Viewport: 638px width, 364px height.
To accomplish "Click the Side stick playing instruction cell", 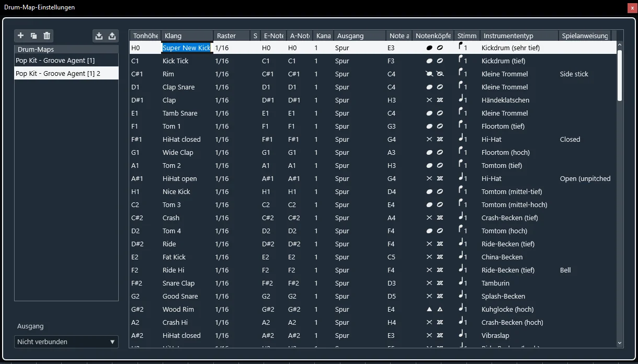I will (x=574, y=74).
